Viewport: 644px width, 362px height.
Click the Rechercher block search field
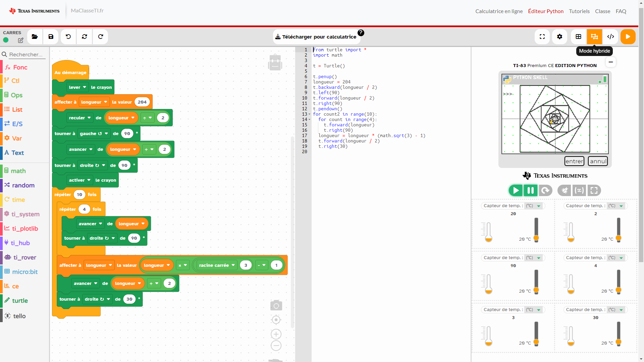coord(27,54)
